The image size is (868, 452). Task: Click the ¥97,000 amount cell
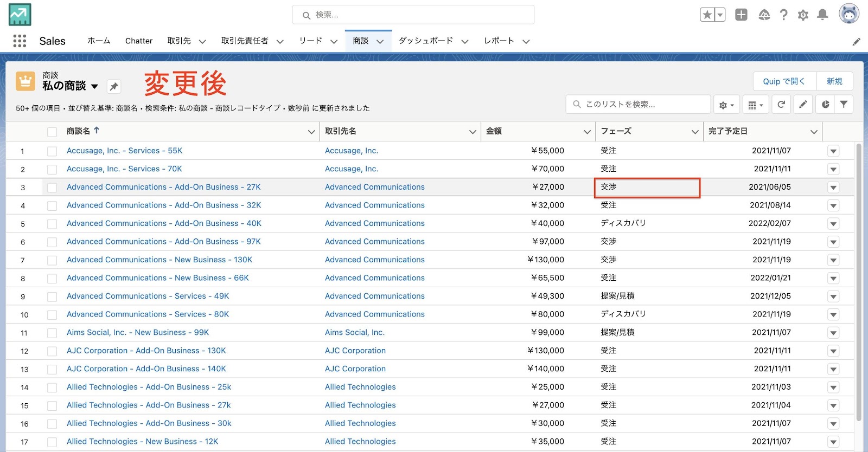[x=548, y=242]
